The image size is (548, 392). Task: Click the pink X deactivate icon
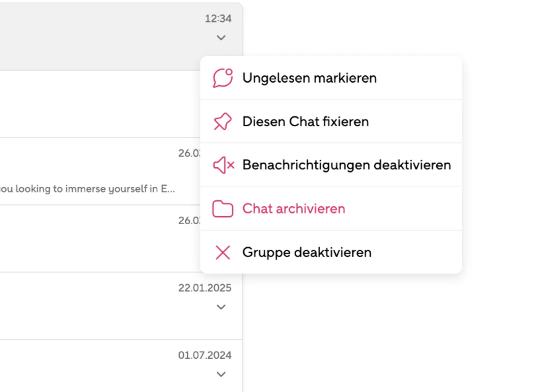coord(223,253)
